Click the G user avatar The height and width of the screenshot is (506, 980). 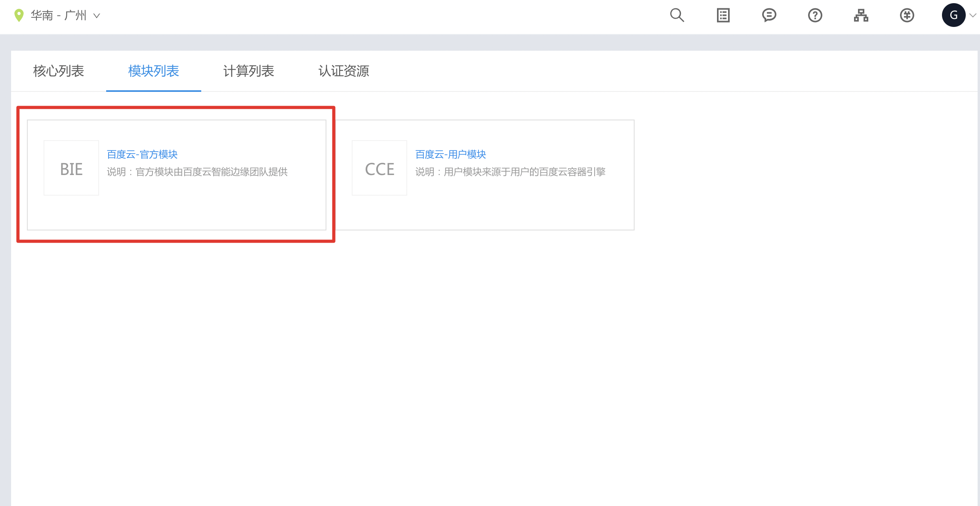point(953,15)
